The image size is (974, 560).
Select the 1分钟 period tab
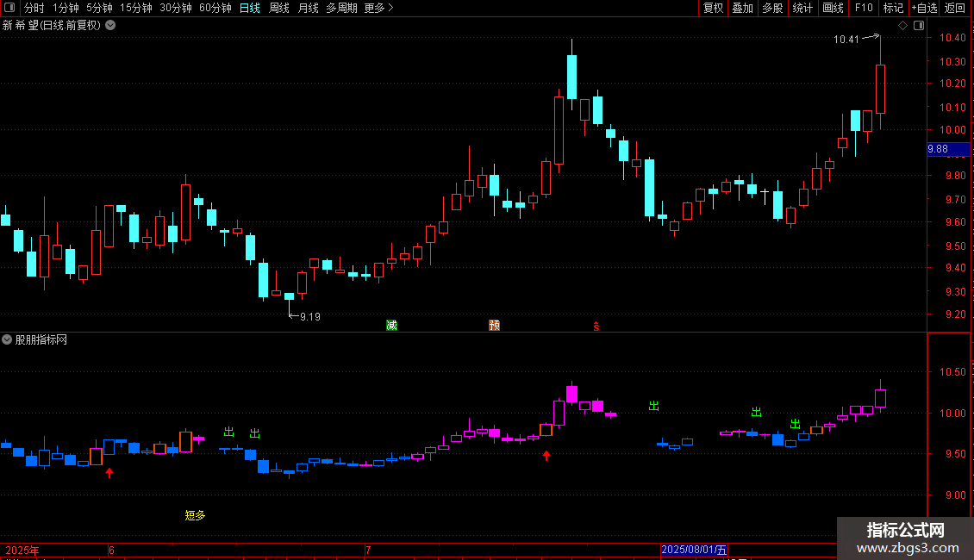(x=66, y=8)
